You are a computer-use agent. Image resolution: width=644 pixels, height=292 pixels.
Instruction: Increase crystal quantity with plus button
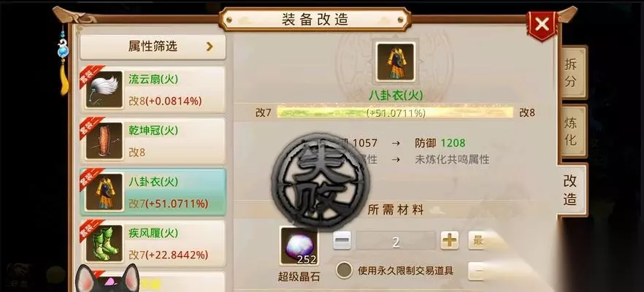[450, 240]
